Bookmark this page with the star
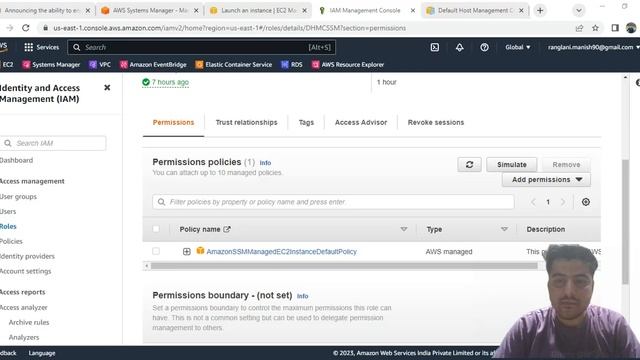This screenshot has width=640, height=360. pos(596,28)
